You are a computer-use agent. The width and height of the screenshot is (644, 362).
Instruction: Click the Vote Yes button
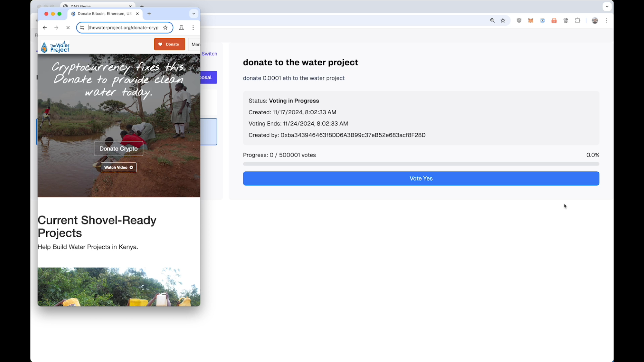tap(421, 178)
